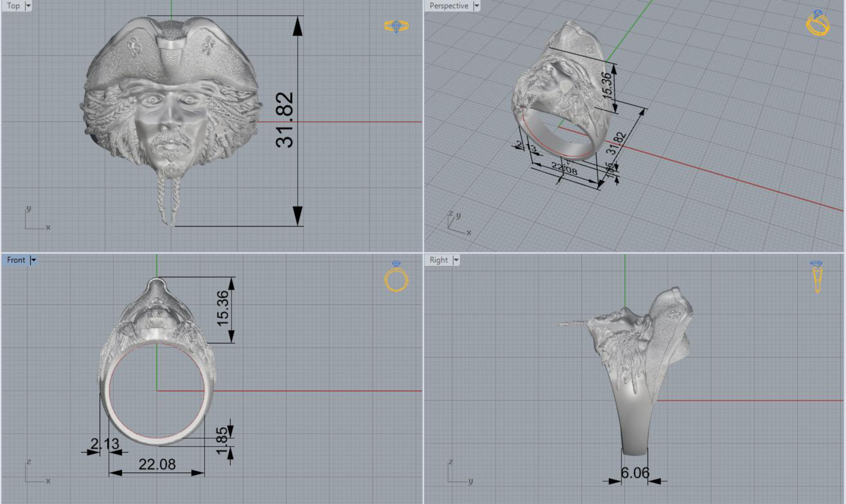Screen dimensions: 846x504
Task: Click the ring icon in Perspective viewport
Action: point(818,23)
